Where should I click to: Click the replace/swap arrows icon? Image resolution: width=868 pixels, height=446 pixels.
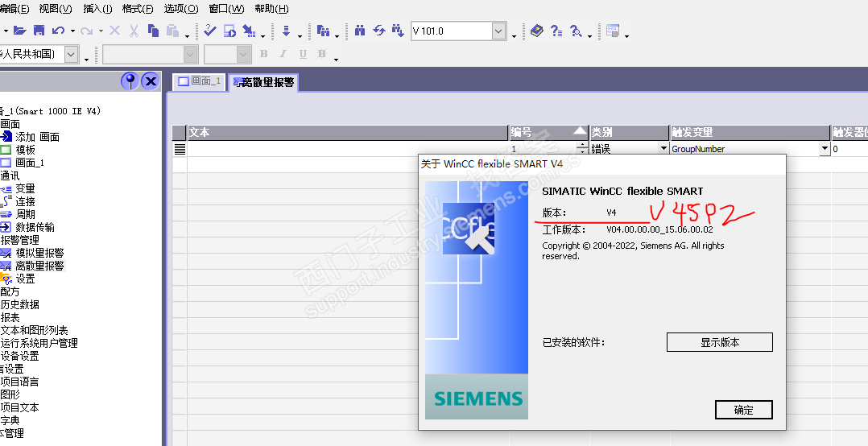pos(379,31)
